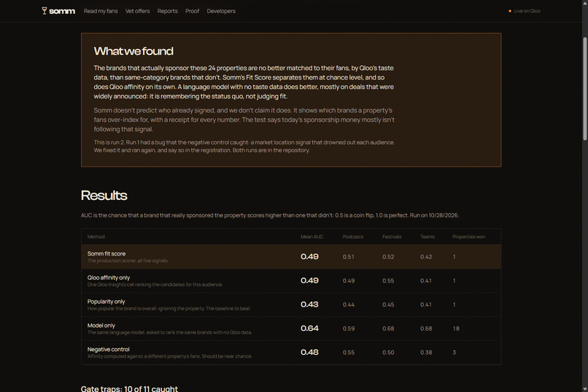Click the Teams column header
Screen dimensions: 588x392
click(x=428, y=237)
